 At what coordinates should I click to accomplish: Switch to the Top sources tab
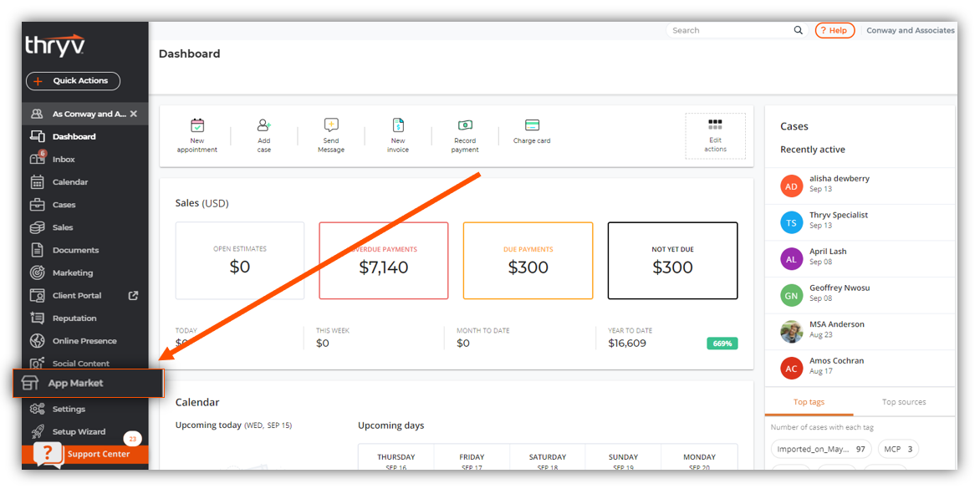pyautogui.click(x=904, y=402)
